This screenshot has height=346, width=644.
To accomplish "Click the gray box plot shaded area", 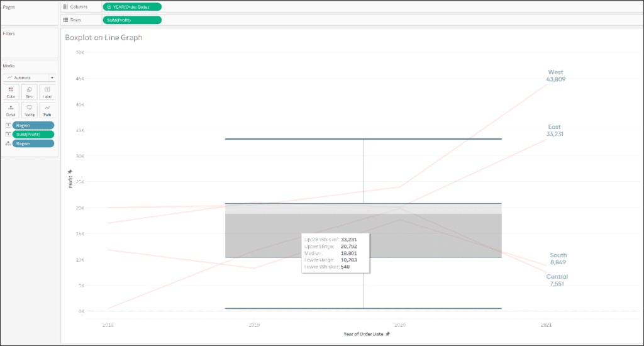I will click(x=363, y=230).
